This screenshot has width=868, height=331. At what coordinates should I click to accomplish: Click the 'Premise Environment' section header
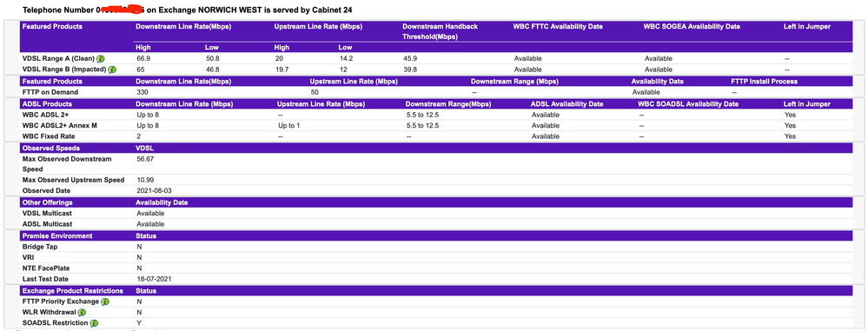[57, 236]
